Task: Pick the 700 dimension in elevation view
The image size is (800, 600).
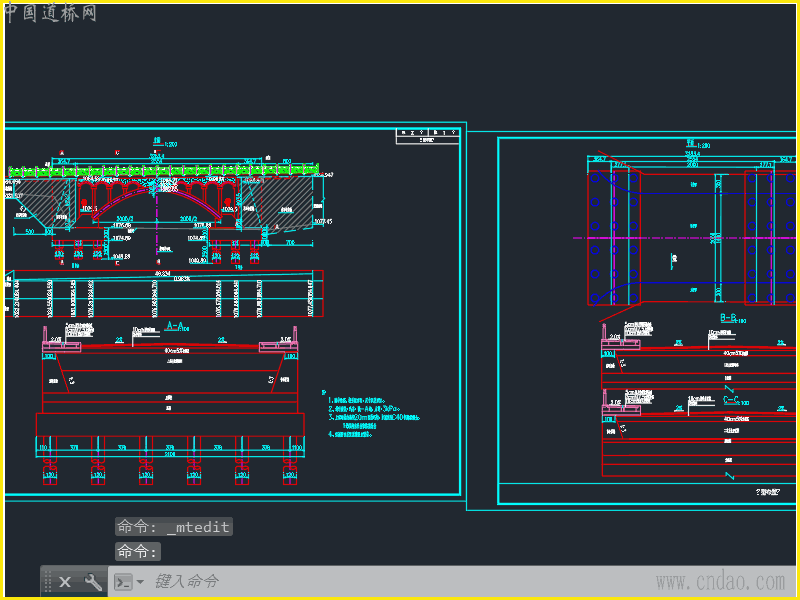Action: coord(290,243)
